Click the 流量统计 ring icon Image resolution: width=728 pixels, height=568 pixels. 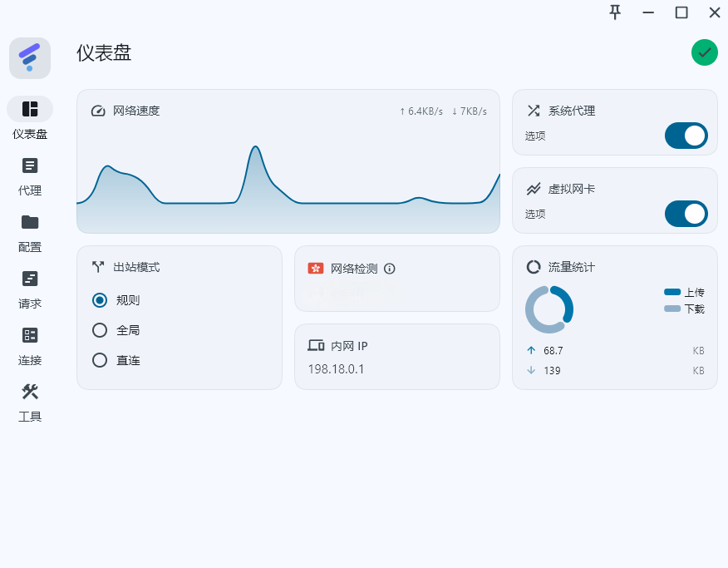coord(534,267)
